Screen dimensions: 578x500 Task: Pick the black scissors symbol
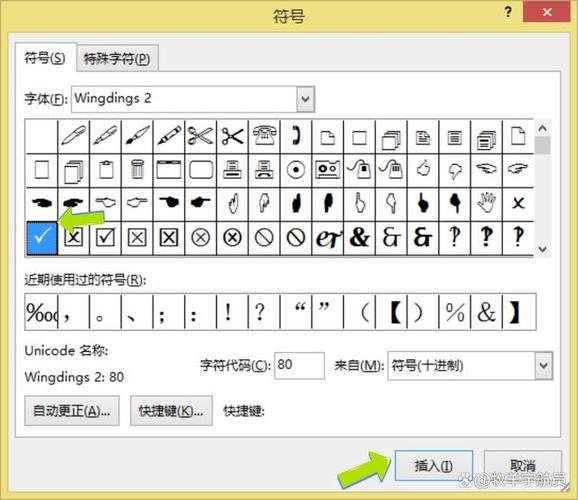(x=232, y=136)
